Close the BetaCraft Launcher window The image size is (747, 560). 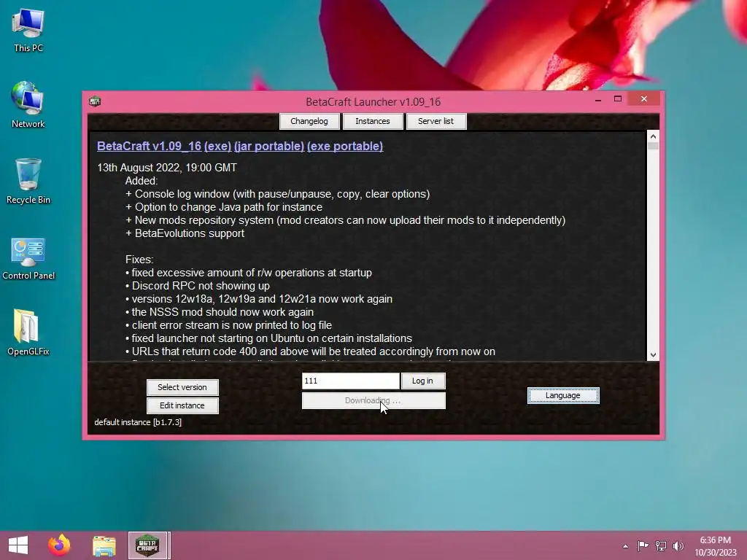tap(643, 98)
